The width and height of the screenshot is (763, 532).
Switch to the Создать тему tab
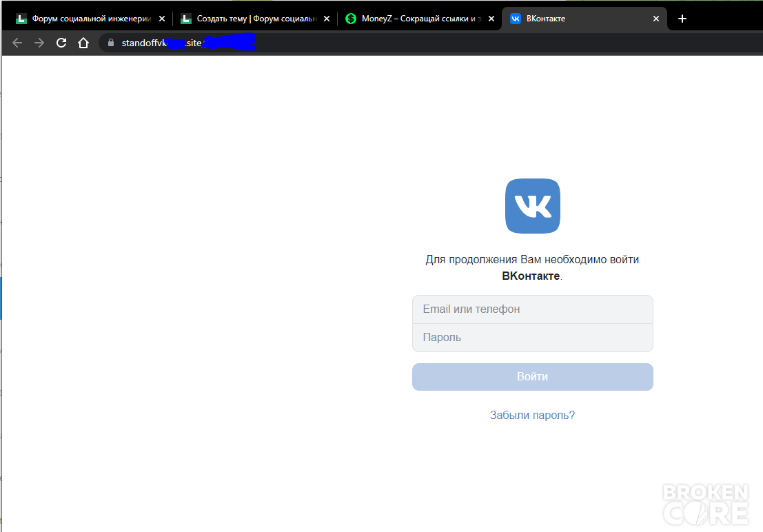tap(255, 19)
